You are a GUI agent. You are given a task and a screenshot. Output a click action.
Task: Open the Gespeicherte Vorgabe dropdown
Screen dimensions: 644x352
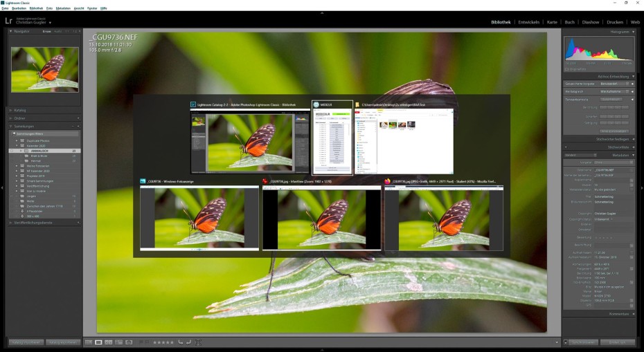614,84
